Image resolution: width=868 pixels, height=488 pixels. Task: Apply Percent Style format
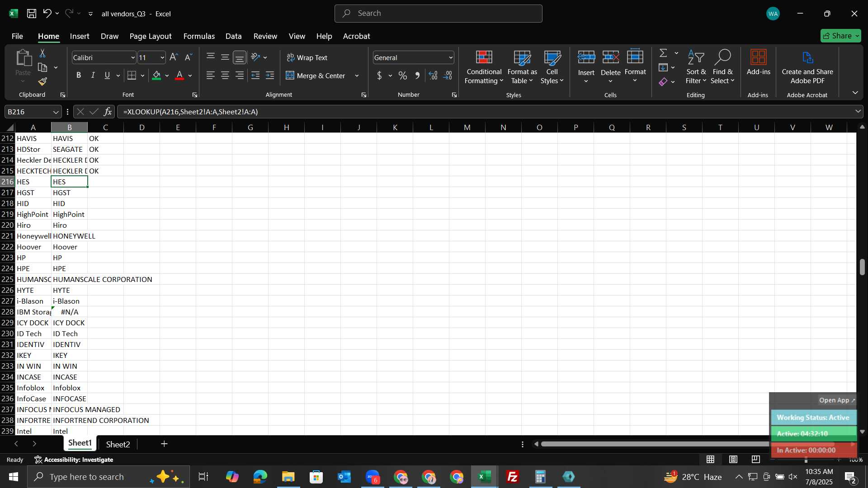[x=402, y=75]
